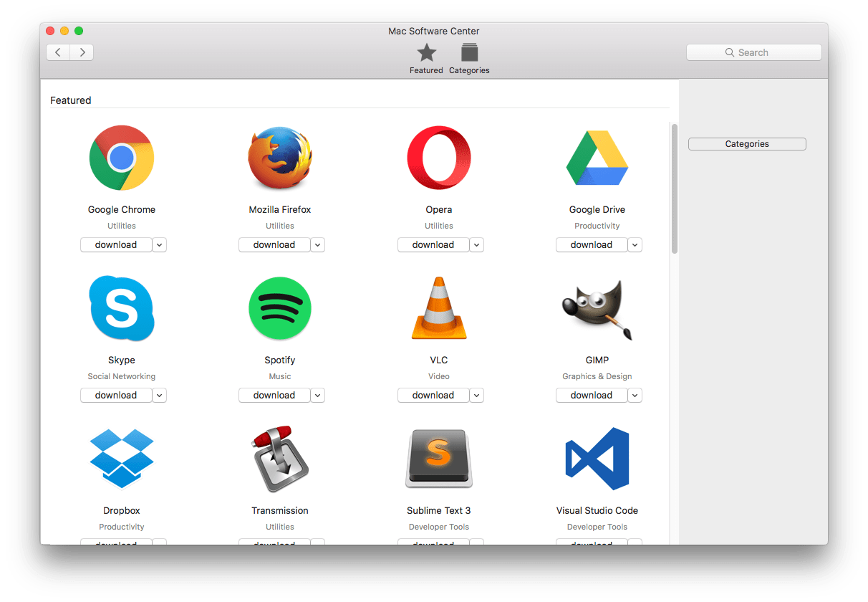Click the Dropbox name label
This screenshot has width=868, height=602.
122,511
